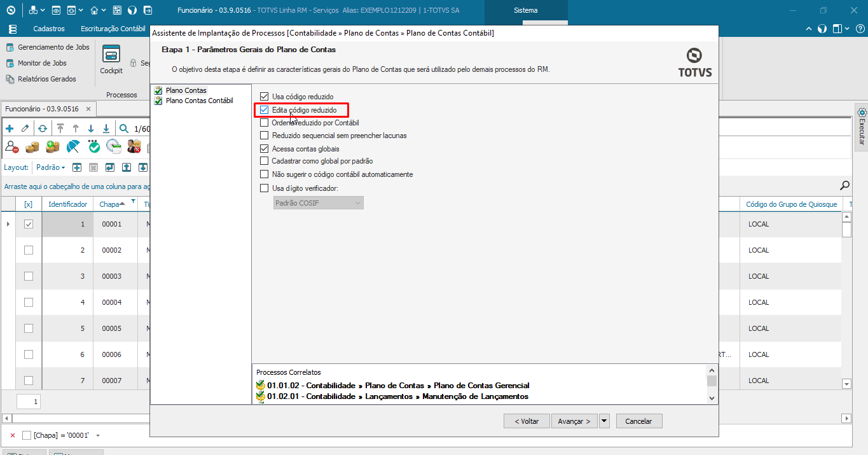The width and height of the screenshot is (868, 455).
Task: Refresh the Funcionário list
Action: click(42, 128)
